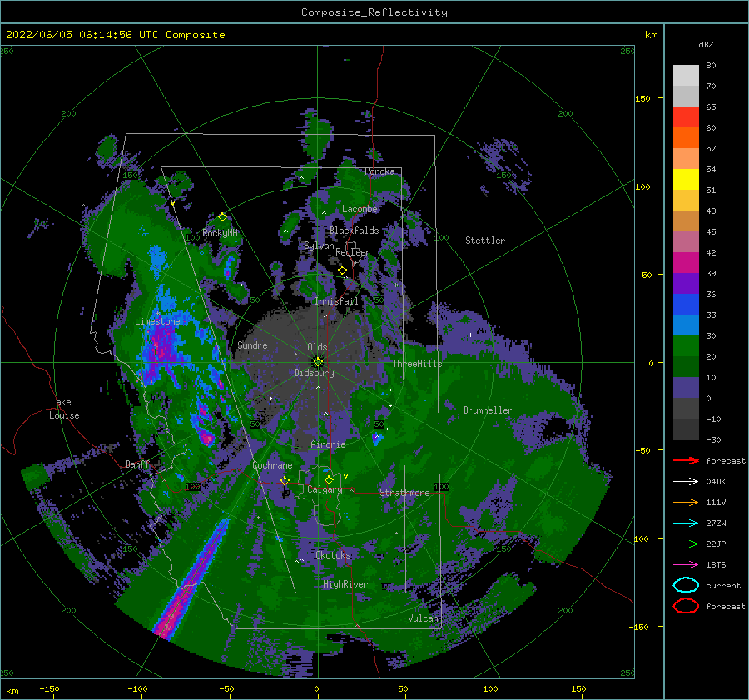Click the Lake Louise label
Screen dimensions: 749x700
click(x=64, y=409)
